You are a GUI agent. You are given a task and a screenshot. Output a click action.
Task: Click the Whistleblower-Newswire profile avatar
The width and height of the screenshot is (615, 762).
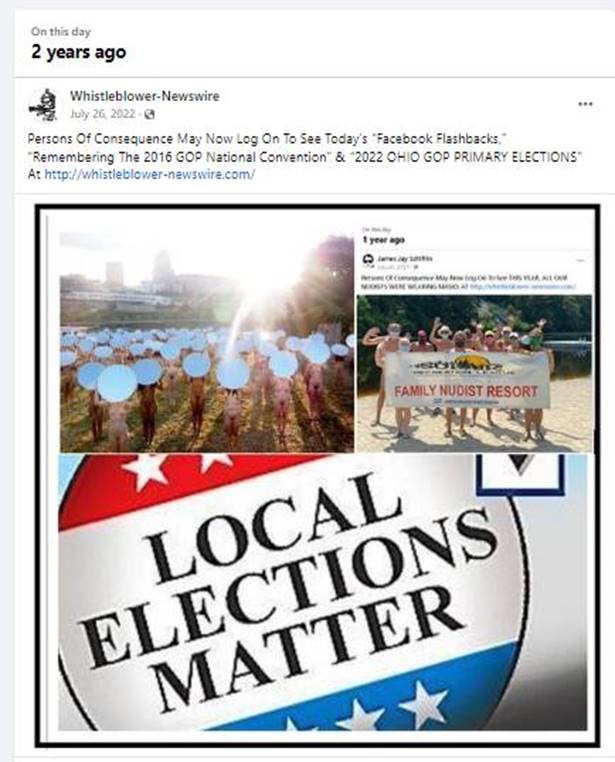[43, 104]
